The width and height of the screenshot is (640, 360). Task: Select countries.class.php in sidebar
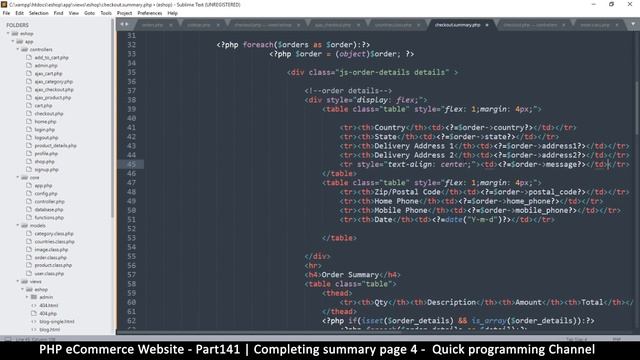point(54,242)
